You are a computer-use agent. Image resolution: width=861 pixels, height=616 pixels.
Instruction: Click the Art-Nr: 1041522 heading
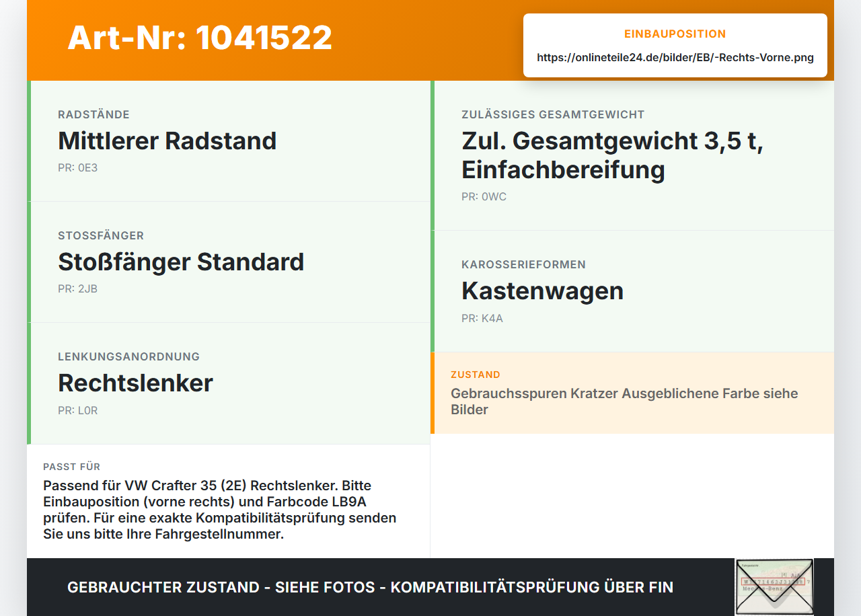pyautogui.click(x=200, y=38)
